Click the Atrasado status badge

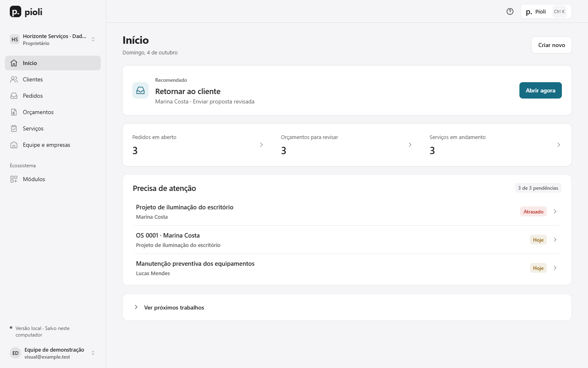533,211
